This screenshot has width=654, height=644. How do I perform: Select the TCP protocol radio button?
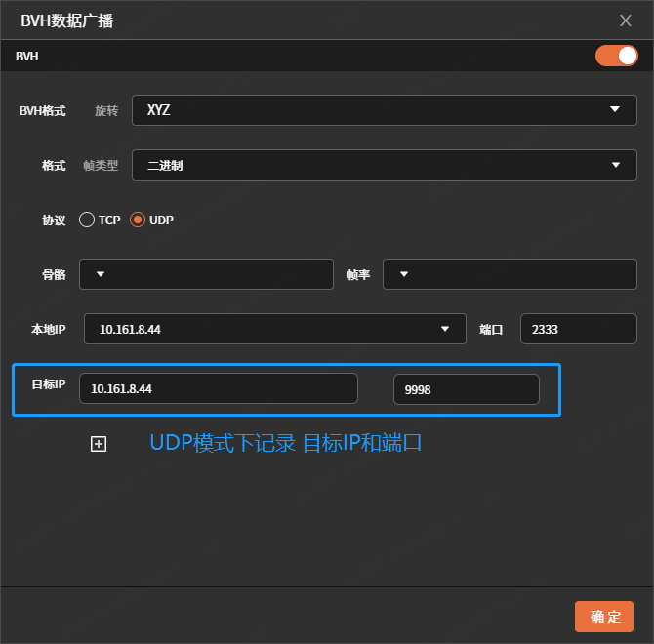point(87,220)
